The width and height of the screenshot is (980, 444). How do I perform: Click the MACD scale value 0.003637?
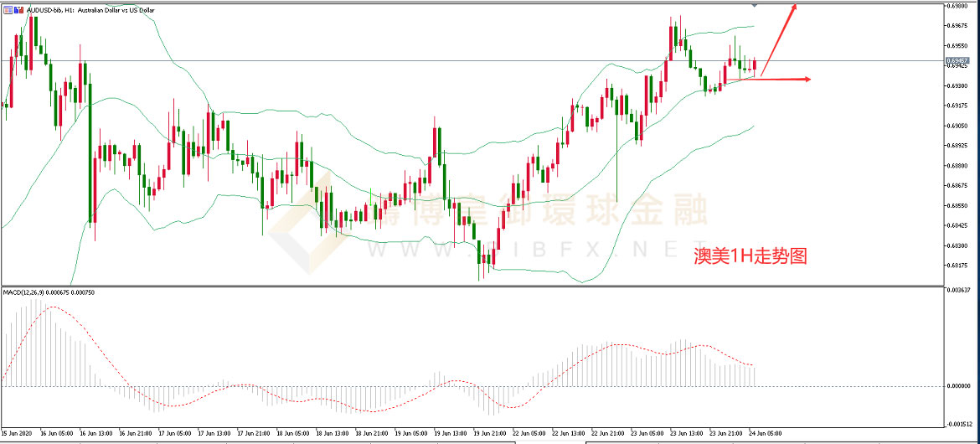958,291
